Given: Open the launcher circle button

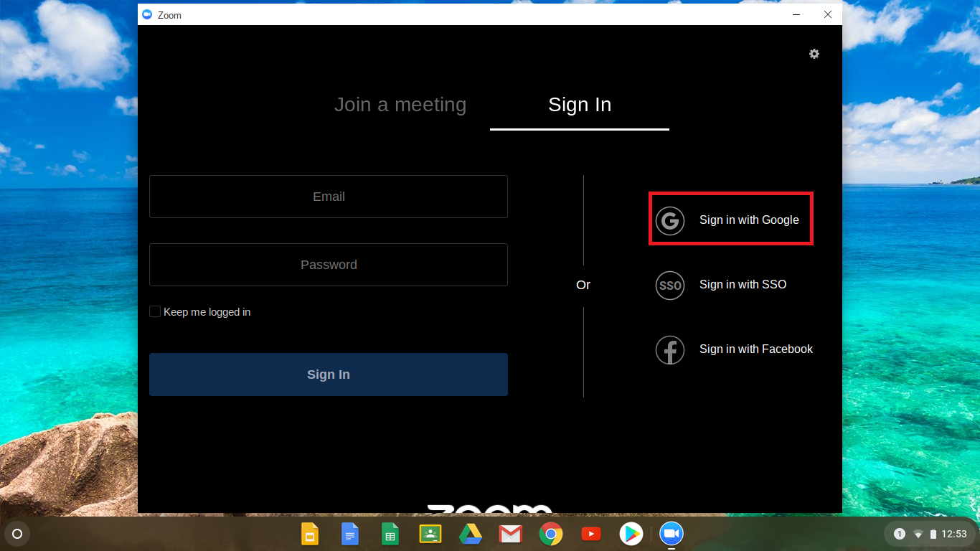Looking at the screenshot, I should click(x=17, y=534).
